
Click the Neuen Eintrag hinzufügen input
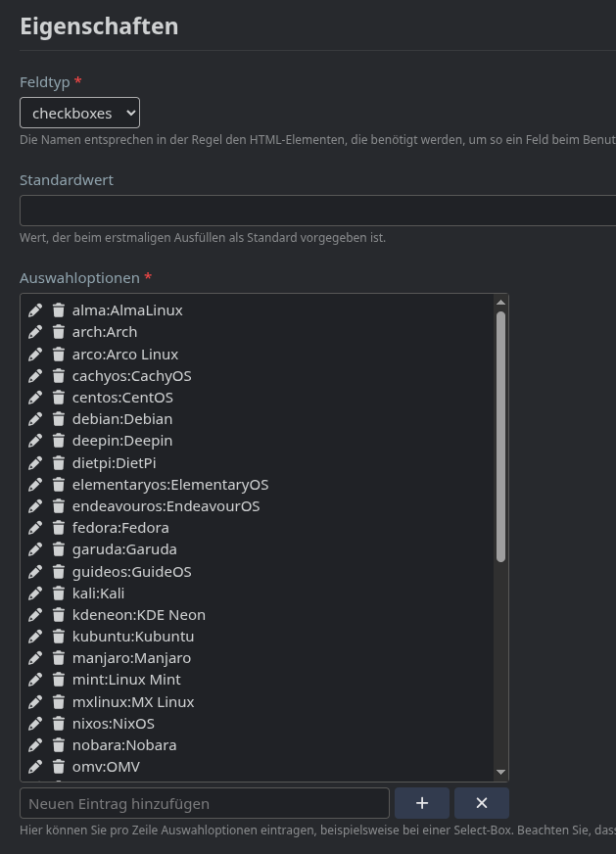point(205,803)
